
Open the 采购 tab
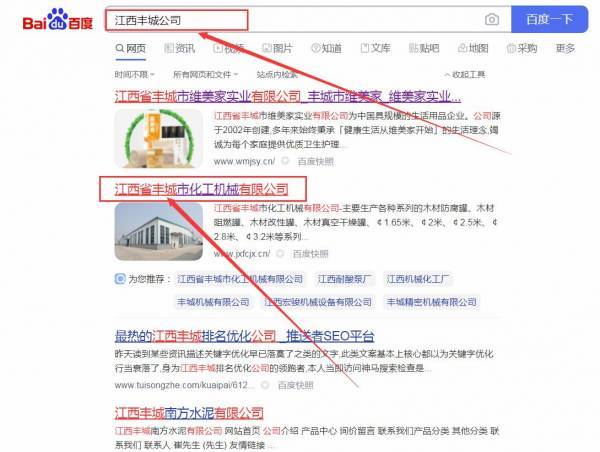[x=521, y=48]
